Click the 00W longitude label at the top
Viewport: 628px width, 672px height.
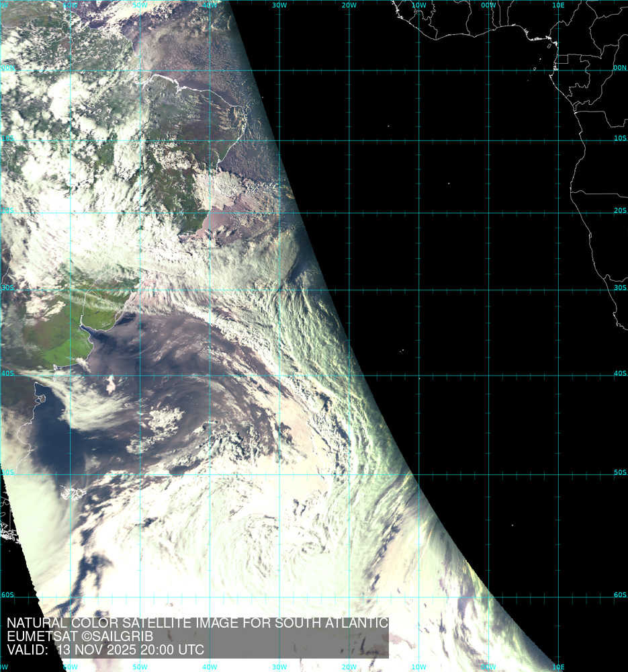click(489, 5)
